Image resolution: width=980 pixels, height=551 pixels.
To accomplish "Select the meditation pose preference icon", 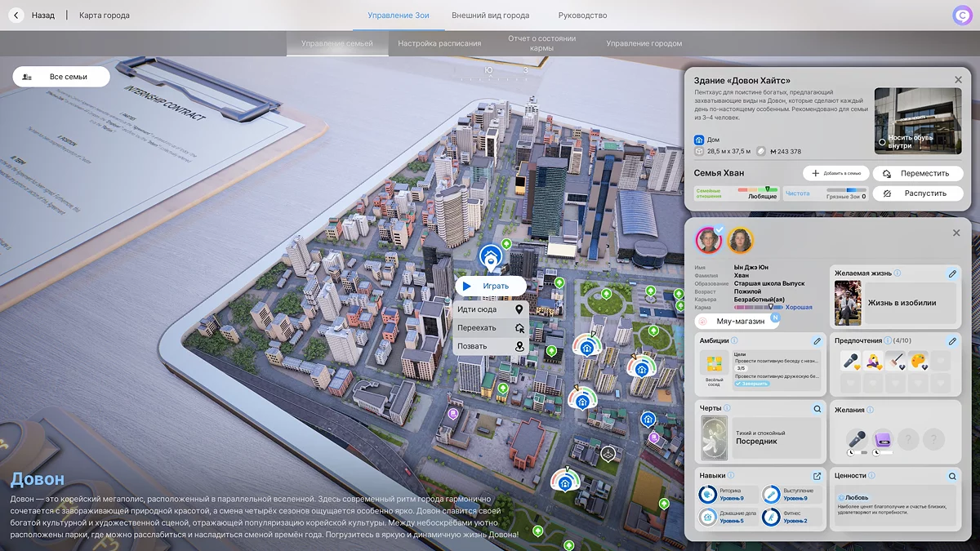I will (x=872, y=361).
